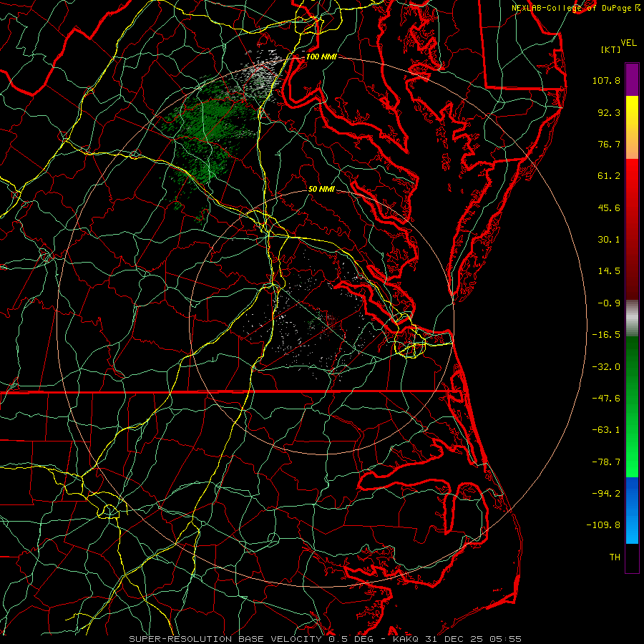Click the 107.8 legend value
The width and height of the screenshot is (644, 644).
coord(606,80)
